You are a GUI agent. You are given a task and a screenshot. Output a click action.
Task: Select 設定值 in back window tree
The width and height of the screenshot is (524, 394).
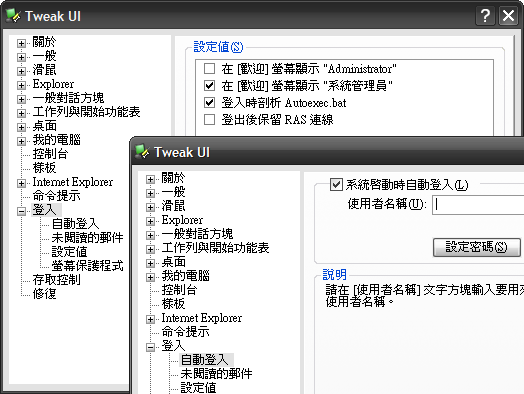tap(69, 252)
